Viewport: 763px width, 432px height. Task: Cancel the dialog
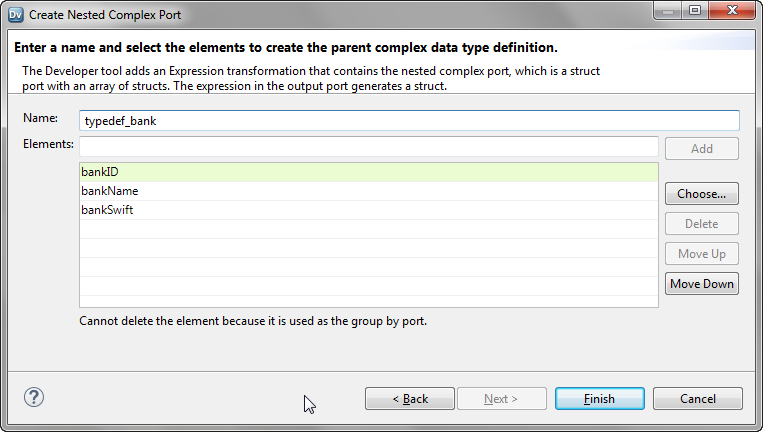[x=697, y=399]
